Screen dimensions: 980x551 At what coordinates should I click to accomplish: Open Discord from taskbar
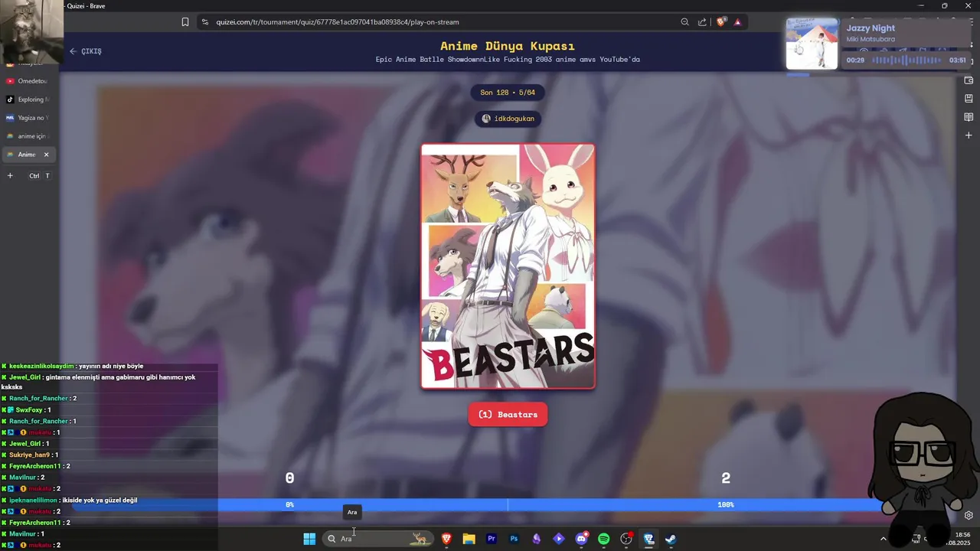coord(581,539)
